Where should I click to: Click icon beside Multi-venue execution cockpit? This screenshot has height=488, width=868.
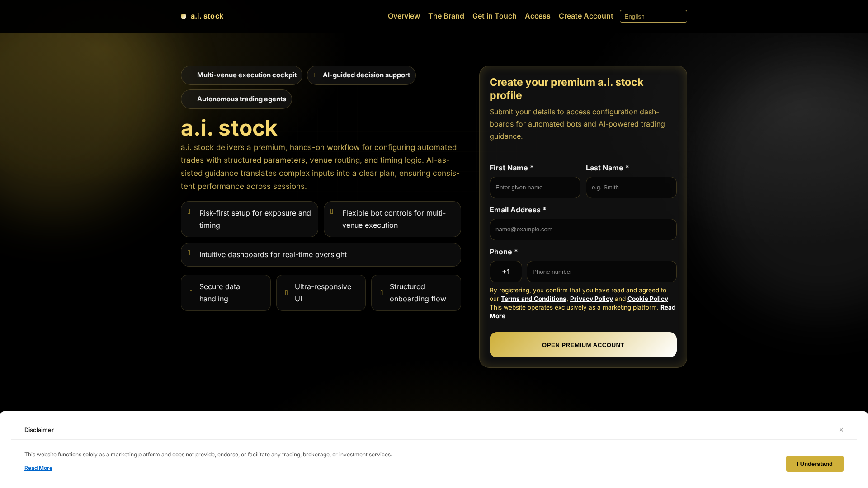coord(188,75)
